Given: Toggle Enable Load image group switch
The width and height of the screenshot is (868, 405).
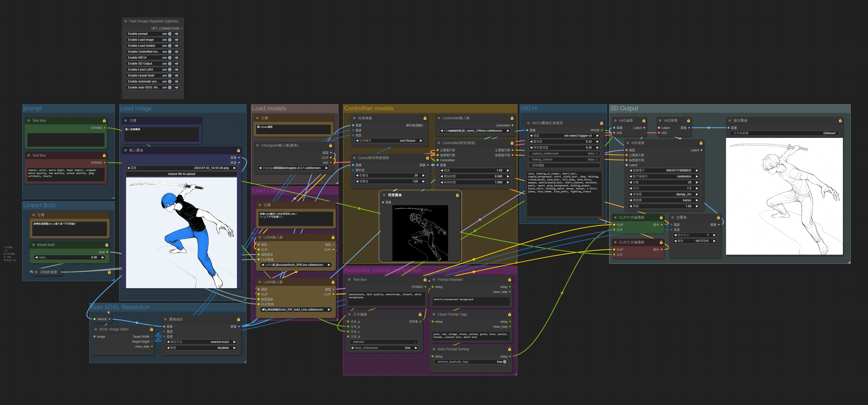Looking at the screenshot, I should point(170,40).
